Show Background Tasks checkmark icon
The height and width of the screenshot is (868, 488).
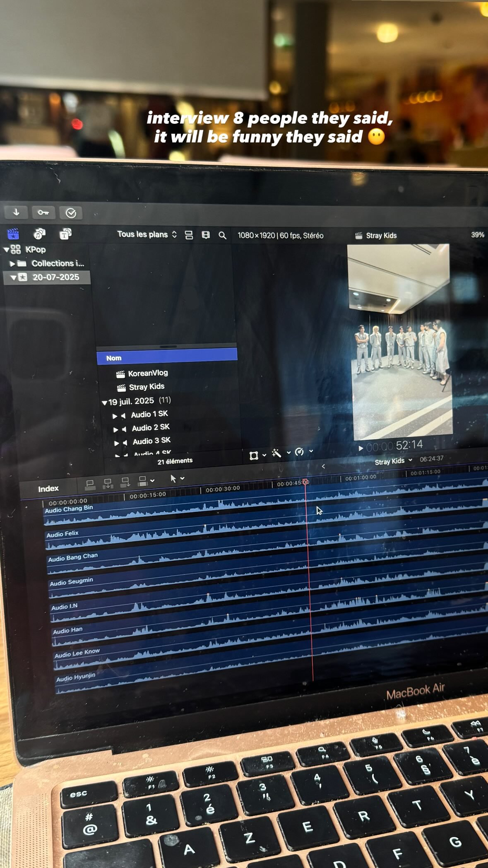(x=71, y=213)
